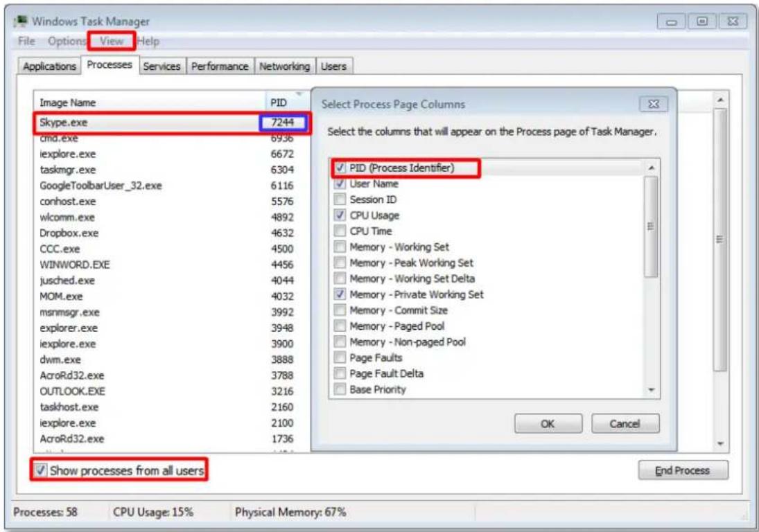Enable Memory - Paged Pool checkbox
759x532 pixels.
click(340, 326)
